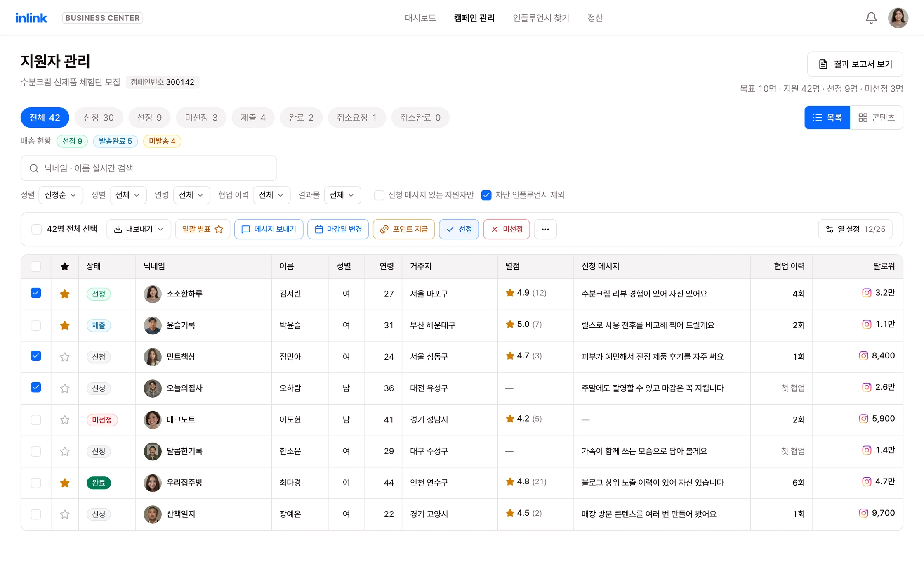The width and height of the screenshot is (924, 578).
Task: Click the blue 선정 action button
Action: click(459, 229)
